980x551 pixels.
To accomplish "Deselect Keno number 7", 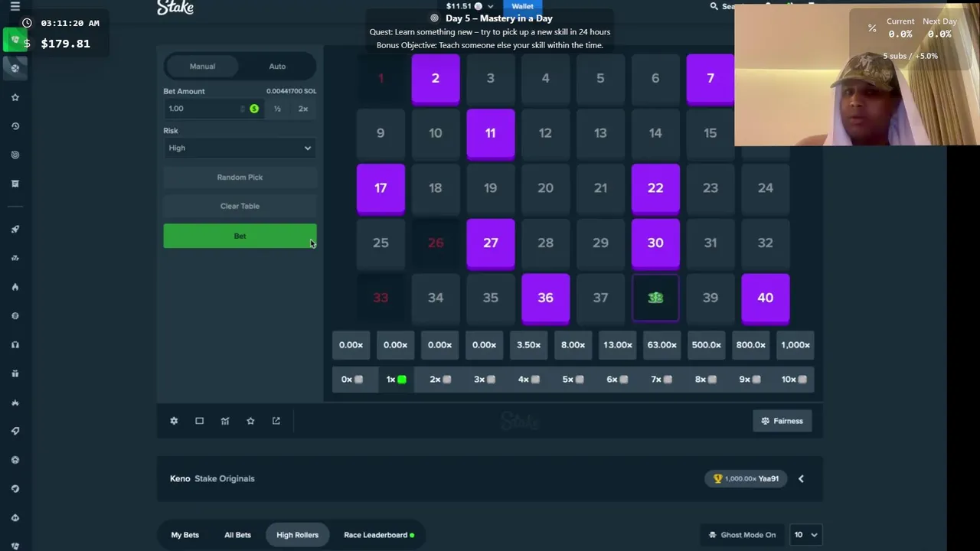I will click(x=710, y=78).
